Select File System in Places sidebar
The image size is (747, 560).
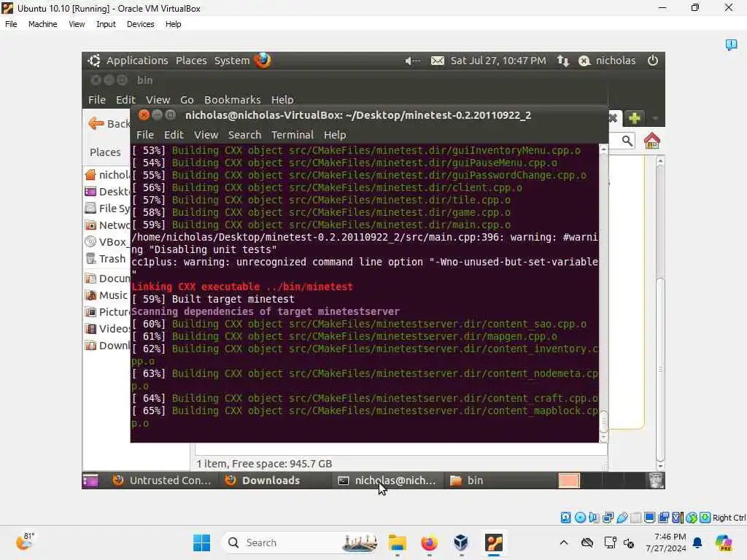(x=107, y=208)
